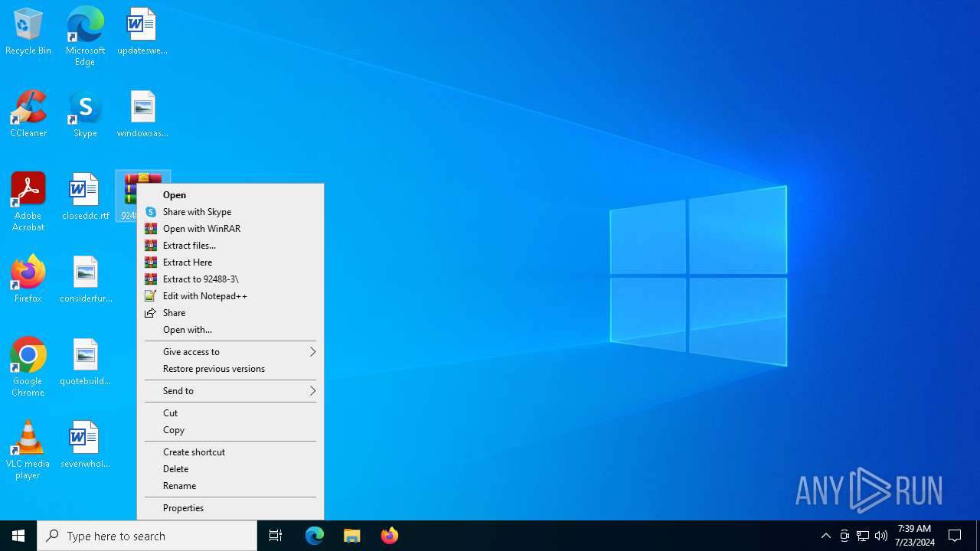Open Firefox from the taskbar

pos(390,536)
